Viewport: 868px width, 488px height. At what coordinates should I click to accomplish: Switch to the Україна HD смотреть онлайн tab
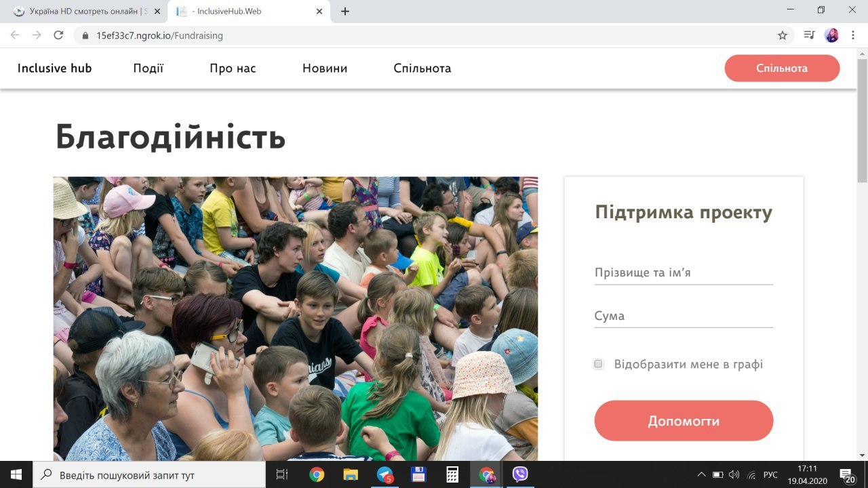(x=85, y=12)
